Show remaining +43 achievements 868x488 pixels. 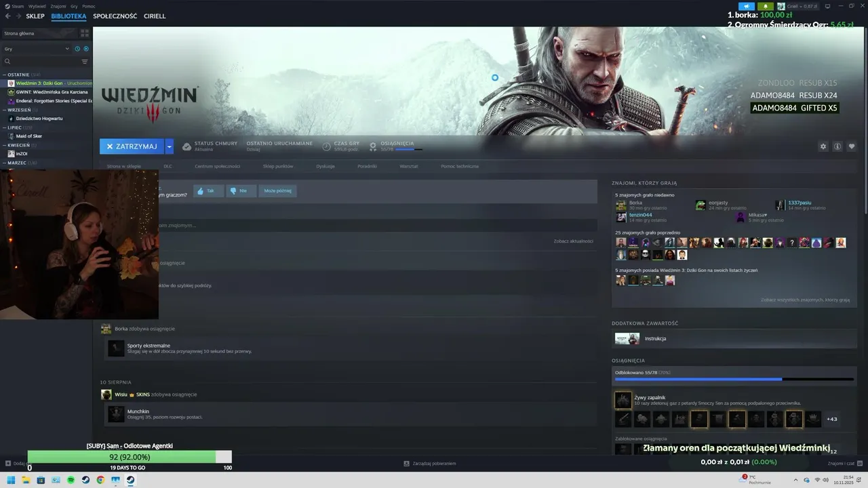831,419
